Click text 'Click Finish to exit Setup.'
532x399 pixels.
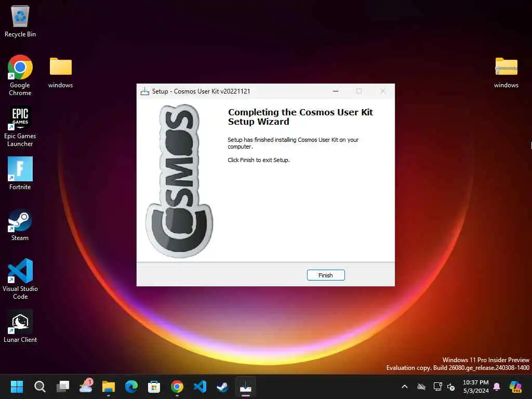pos(259,160)
